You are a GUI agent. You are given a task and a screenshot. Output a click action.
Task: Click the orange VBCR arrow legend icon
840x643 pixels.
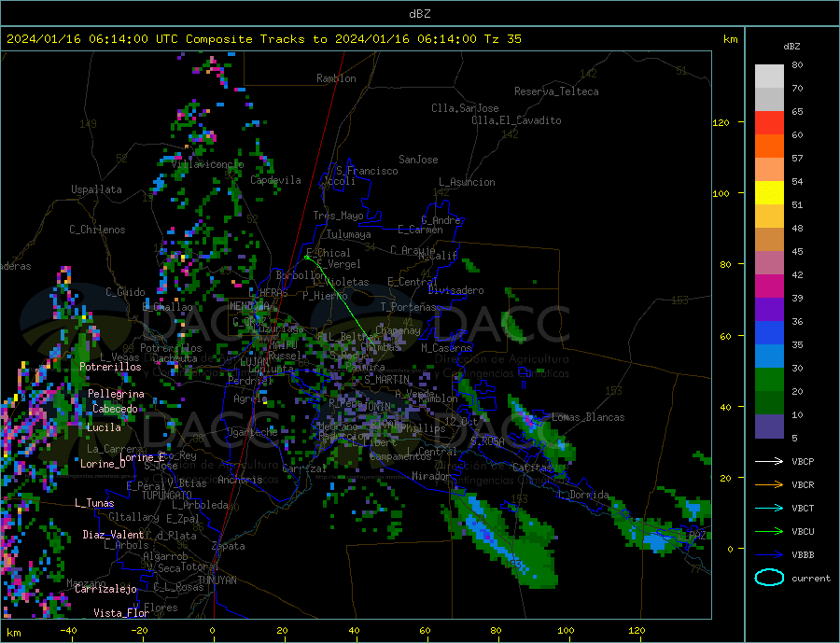click(x=769, y=485)
